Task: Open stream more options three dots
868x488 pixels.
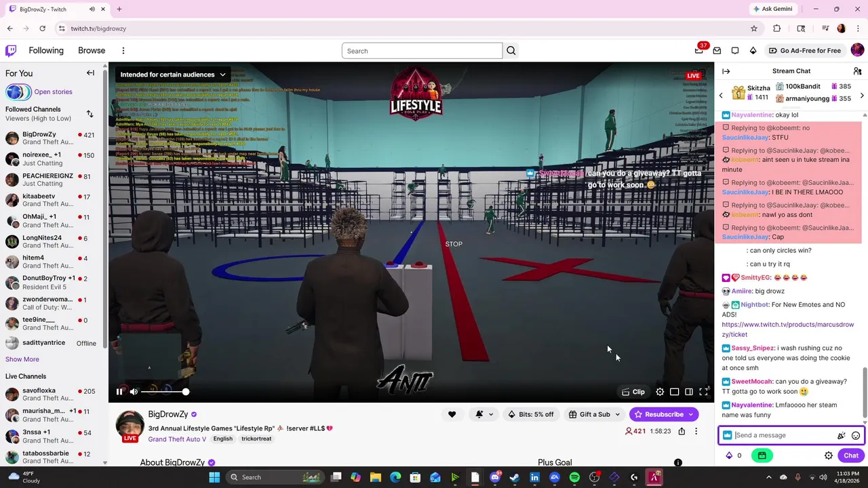Action: click(696, 431)
